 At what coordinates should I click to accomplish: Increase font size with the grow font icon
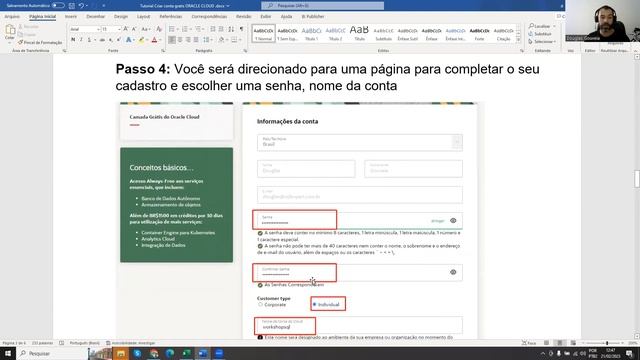(x=126, y=29)
